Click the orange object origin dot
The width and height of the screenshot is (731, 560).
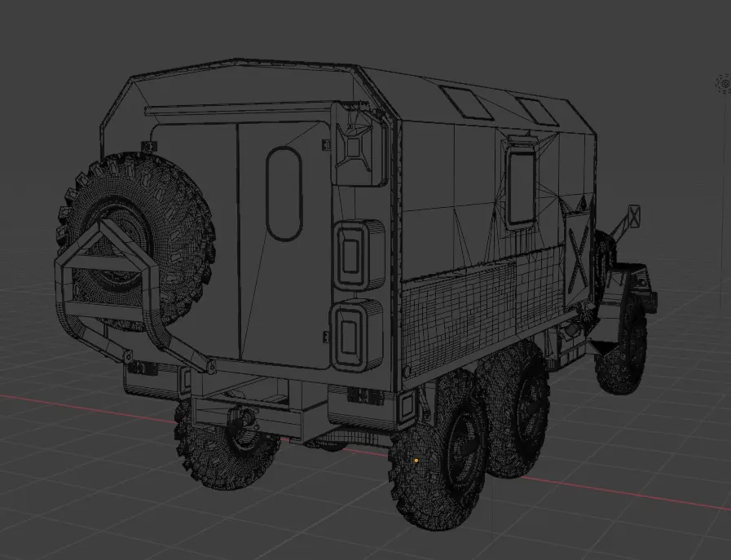tap(416, 461)
